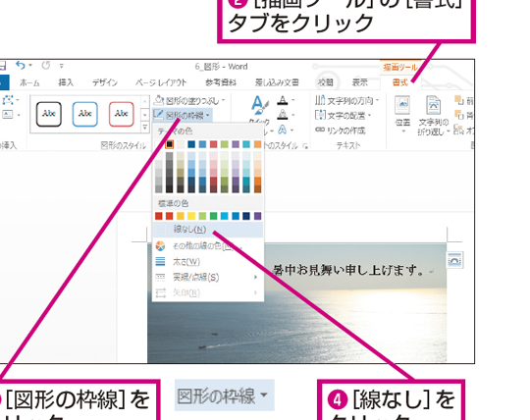Click the large Quick Styles A icon

tap(259, 105)
